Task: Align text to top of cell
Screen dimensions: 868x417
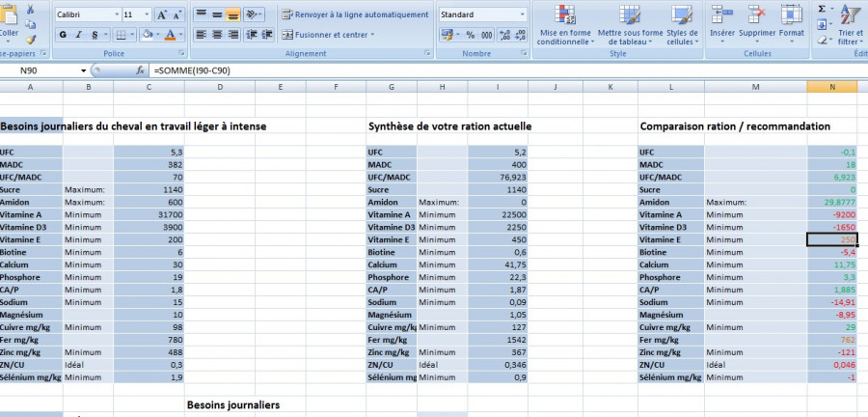Action: [201, 14]
